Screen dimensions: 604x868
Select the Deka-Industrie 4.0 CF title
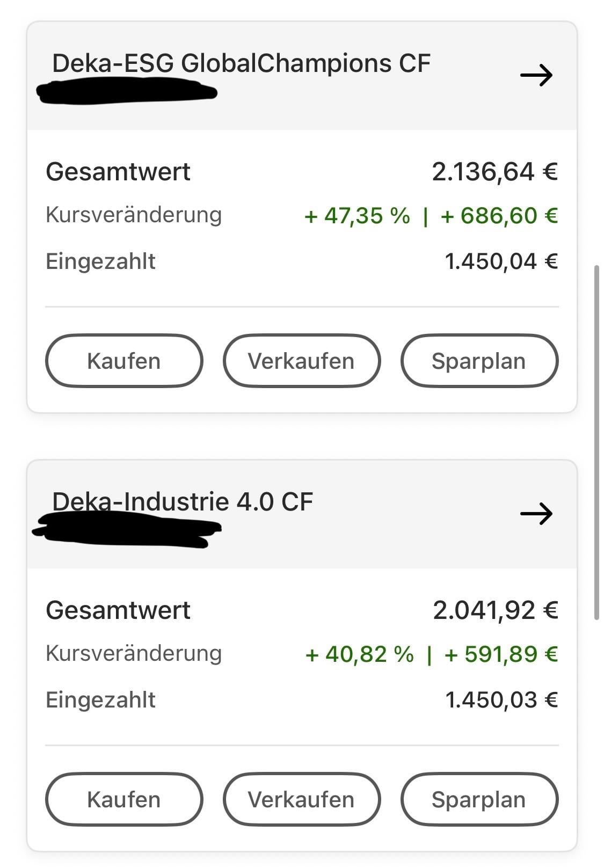(x=183, y=502)
